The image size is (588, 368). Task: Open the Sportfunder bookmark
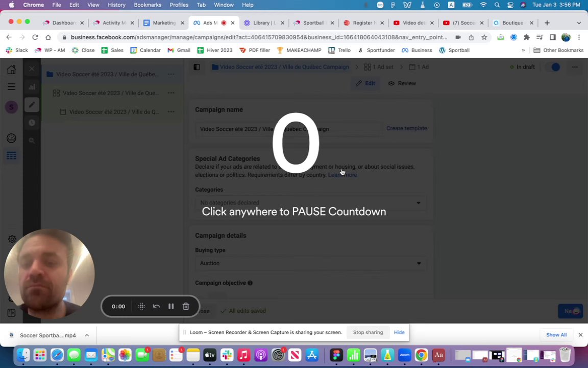coord(376,50)
